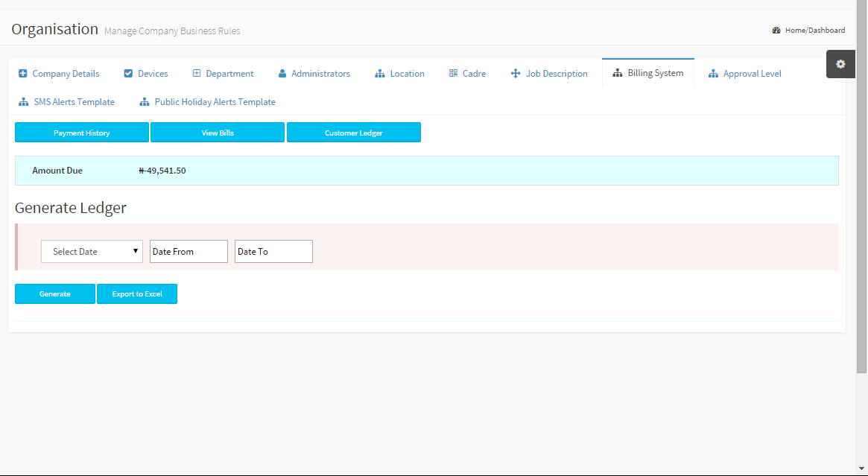Click the Cadre QR-code icon
The width and height of the screenshot is (868, 476).
point(453,74)
